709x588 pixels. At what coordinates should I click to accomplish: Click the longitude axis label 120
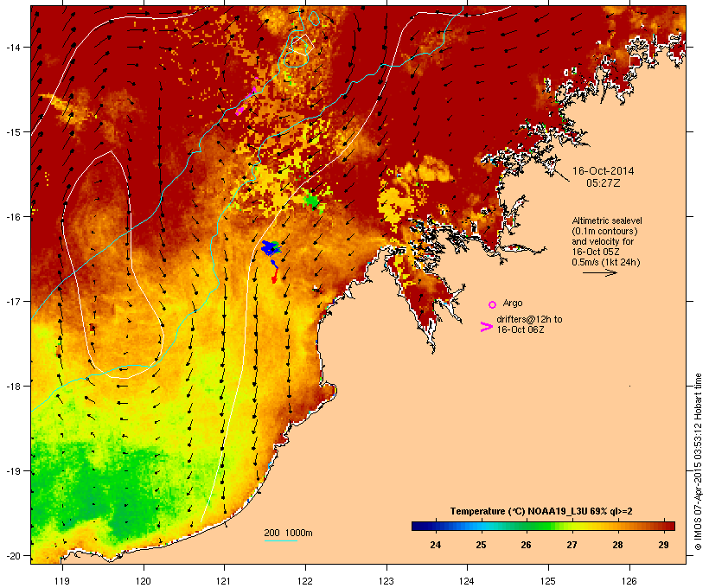pos(144,581)
